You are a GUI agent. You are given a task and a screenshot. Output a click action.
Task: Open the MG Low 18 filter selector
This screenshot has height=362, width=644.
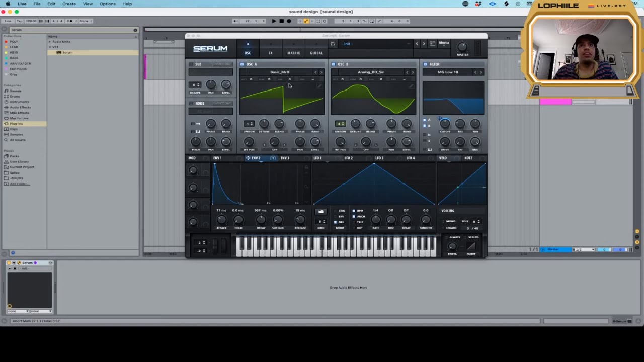point(448,72)
